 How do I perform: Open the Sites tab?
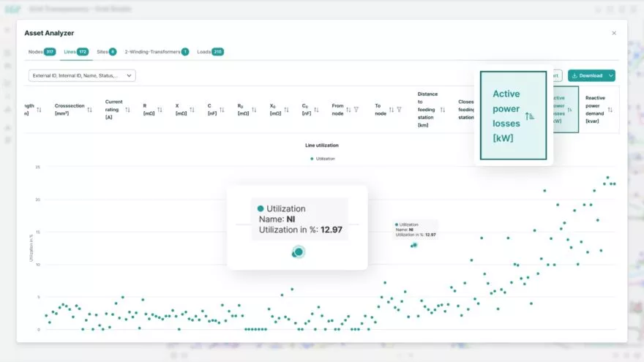coord(106,52)
